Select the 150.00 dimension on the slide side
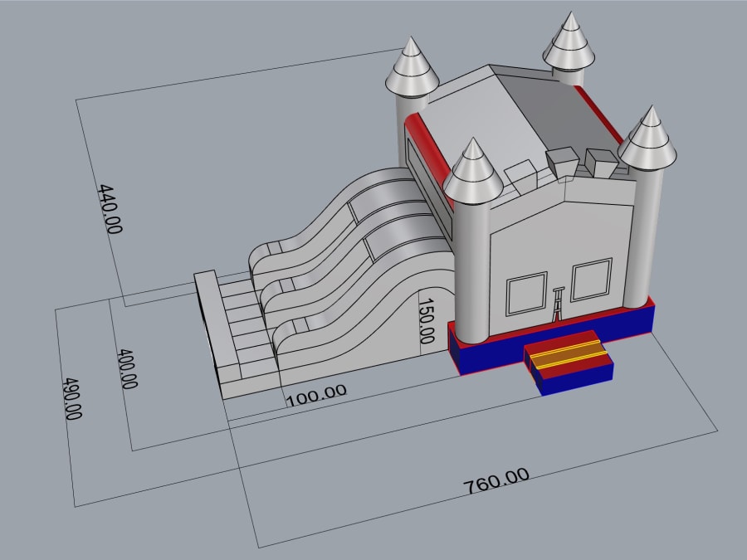747x560 pixels. [426, 321]
